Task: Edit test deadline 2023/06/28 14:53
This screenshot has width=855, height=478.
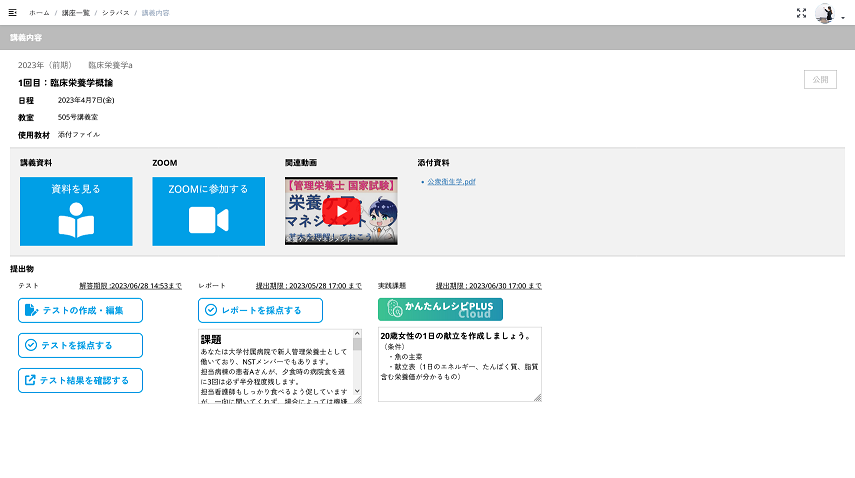Action: coord(130,286)
